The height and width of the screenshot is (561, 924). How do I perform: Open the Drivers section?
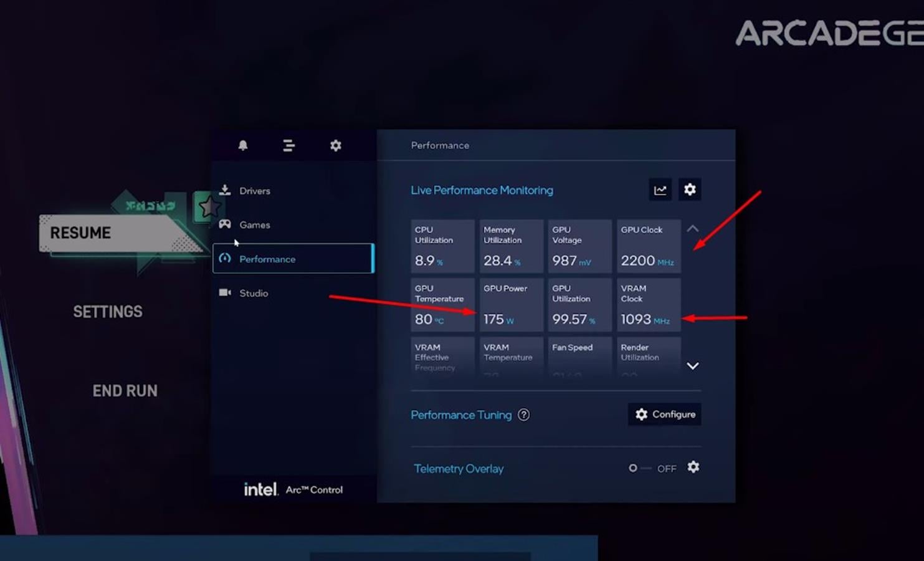pyautogui.click(x=254, y=191)
